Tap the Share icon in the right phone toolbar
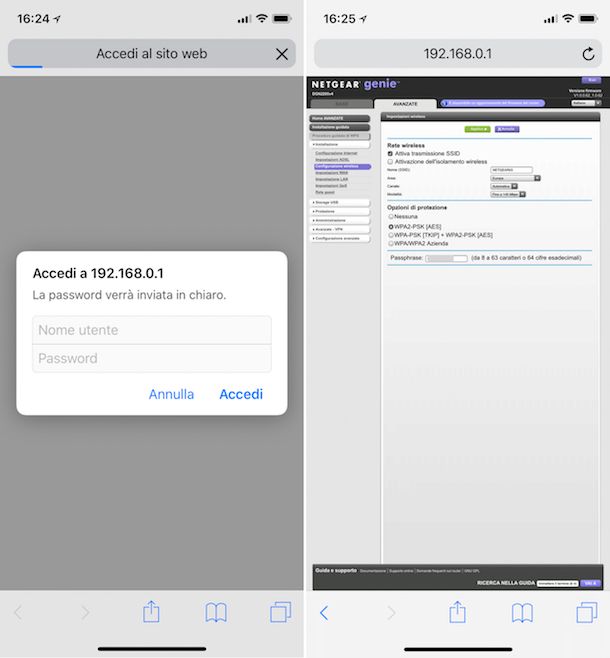 [457, 612]
